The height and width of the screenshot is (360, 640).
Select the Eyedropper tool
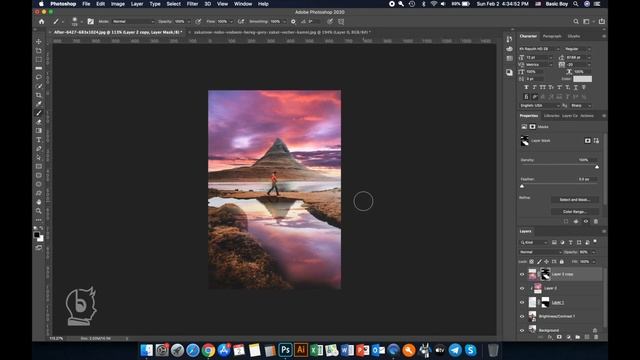[39, 104]
